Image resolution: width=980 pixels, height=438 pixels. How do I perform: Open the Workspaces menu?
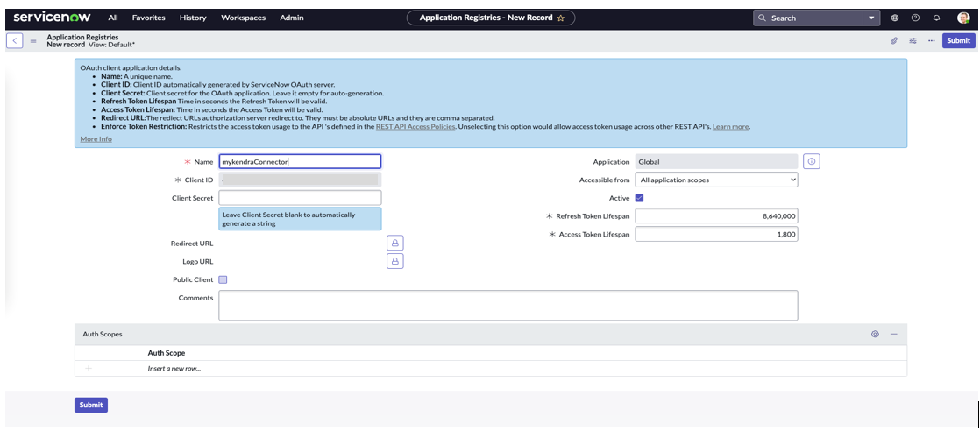click(243, 18)
